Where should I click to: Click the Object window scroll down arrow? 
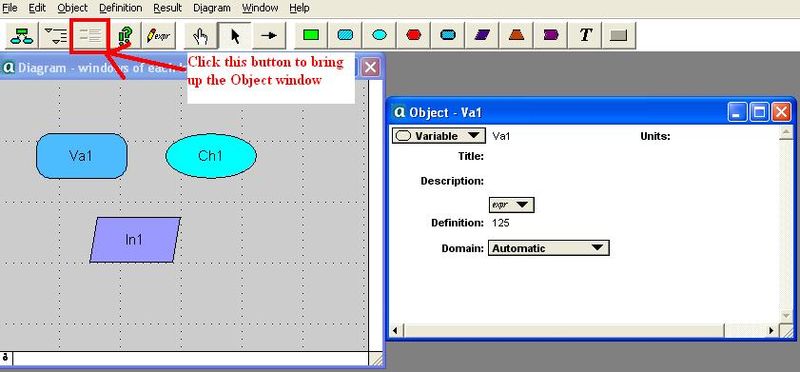click(786, 316)
